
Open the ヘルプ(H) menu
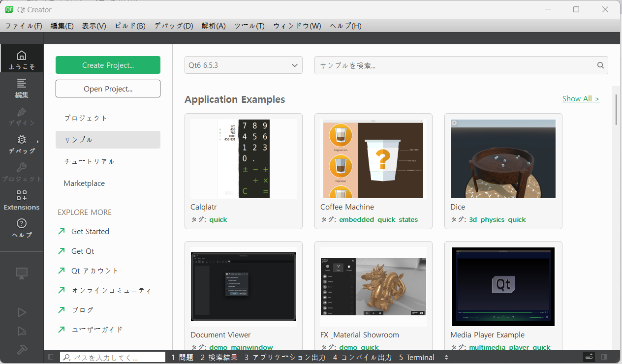click(345, 26)
